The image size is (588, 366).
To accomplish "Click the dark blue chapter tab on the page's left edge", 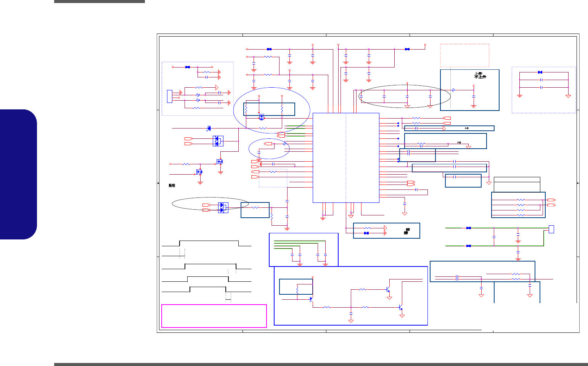I will (18, 174).
